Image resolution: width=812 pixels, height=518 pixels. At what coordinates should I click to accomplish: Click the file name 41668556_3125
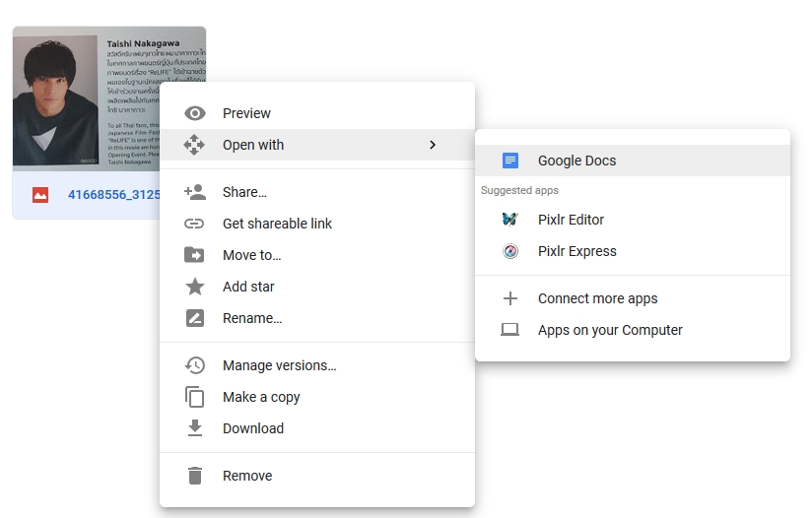pos(112,195)
